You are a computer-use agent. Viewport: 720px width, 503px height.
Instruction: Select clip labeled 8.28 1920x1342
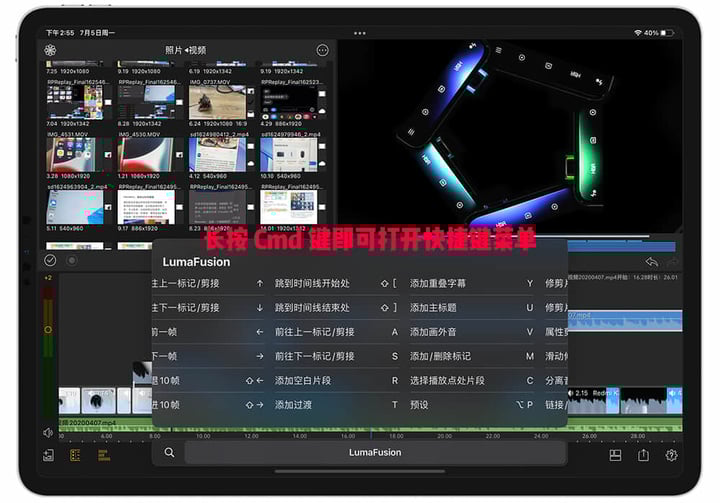tap(146, 102)
